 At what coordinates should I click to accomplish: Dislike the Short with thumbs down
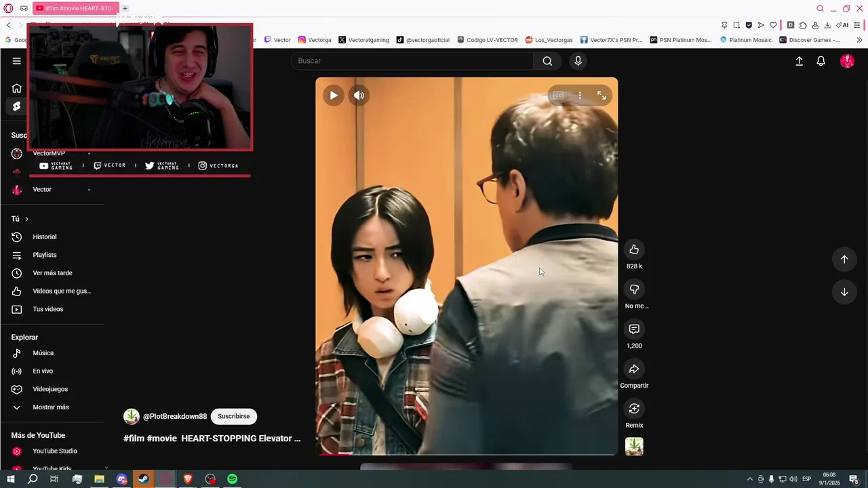coord(634,289)
